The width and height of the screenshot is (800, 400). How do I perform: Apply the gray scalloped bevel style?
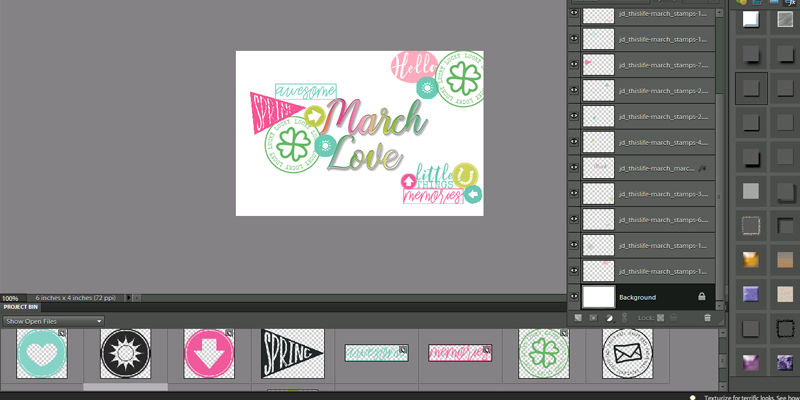click(x=785, y=19)
